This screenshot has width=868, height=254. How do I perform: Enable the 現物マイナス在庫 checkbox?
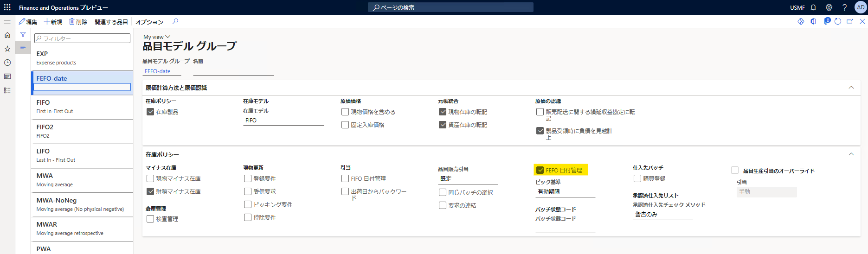pos(150,178)
